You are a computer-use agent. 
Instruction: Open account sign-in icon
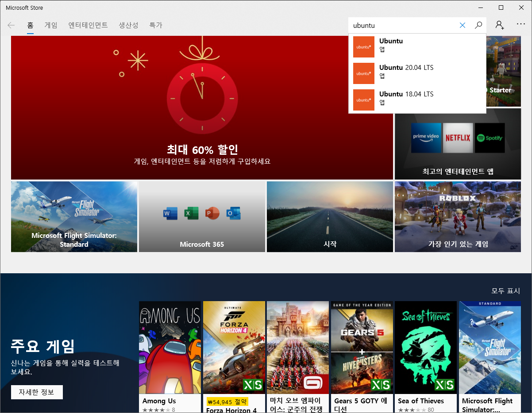coord(500,25)
